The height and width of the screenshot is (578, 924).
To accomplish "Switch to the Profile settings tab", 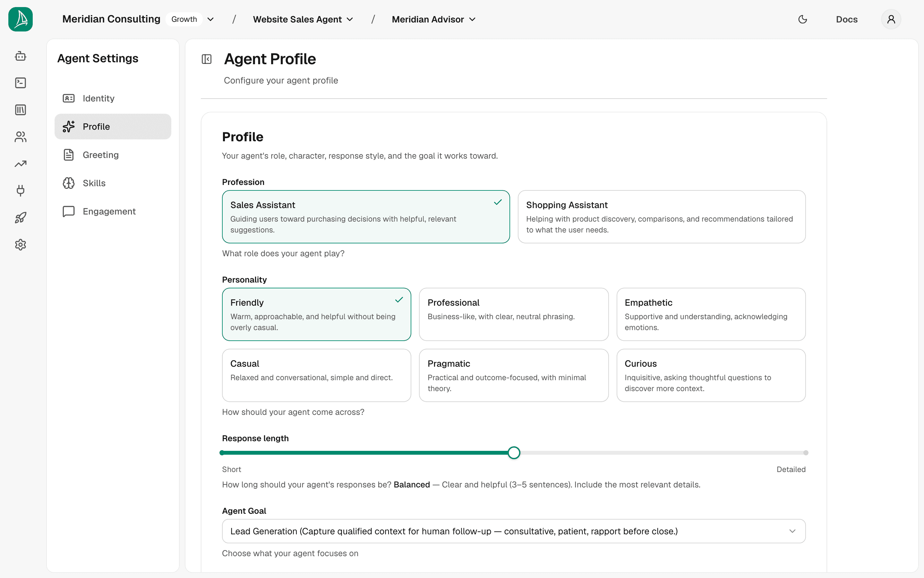I will coord(113,127).
